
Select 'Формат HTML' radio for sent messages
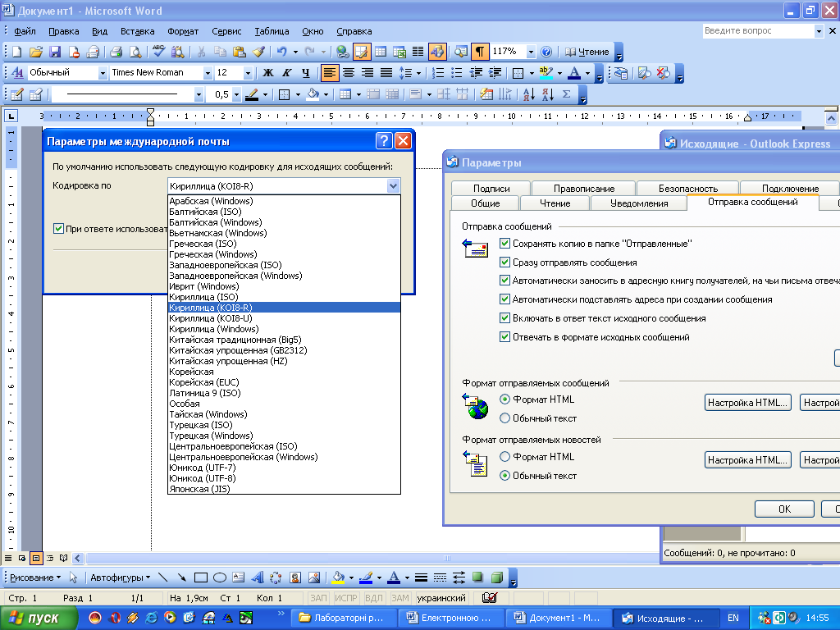pos(504,399)
